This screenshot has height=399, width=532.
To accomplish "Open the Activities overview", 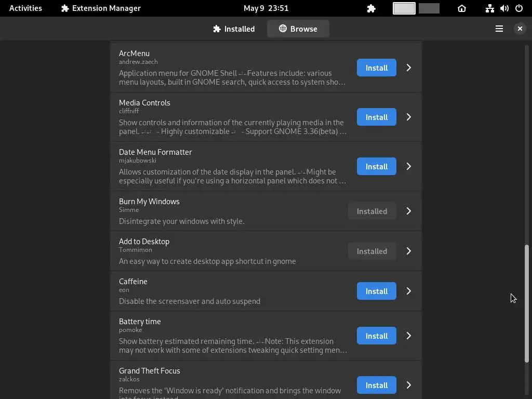I will point(25,8).
